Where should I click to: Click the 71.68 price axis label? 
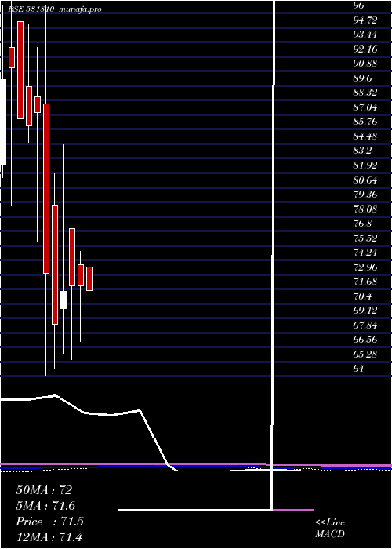coord(365,282)
